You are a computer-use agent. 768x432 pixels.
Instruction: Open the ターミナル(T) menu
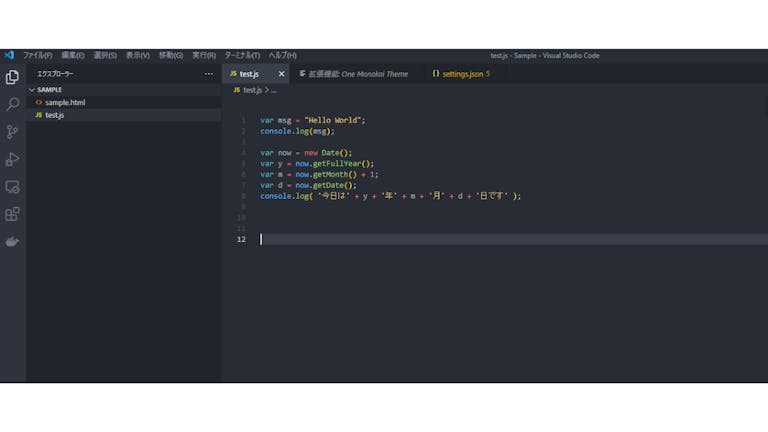click(x=242, y=55)
